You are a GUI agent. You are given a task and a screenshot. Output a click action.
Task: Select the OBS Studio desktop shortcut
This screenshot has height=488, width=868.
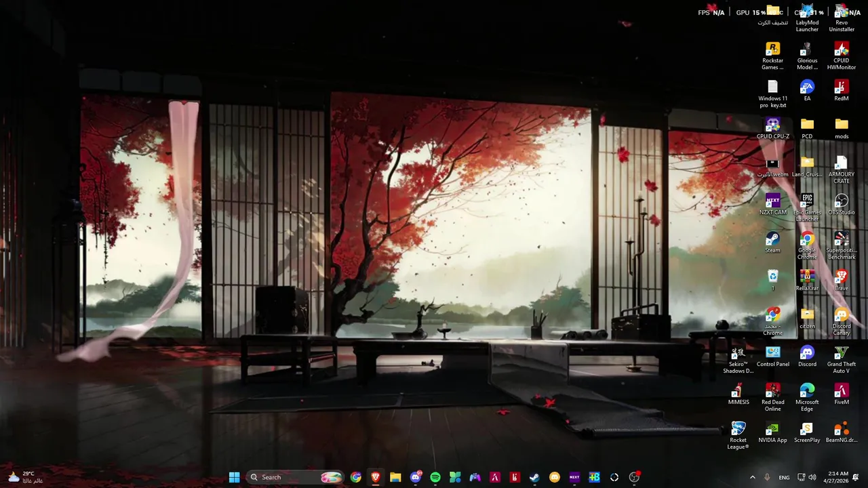click(x=842, y=204)
